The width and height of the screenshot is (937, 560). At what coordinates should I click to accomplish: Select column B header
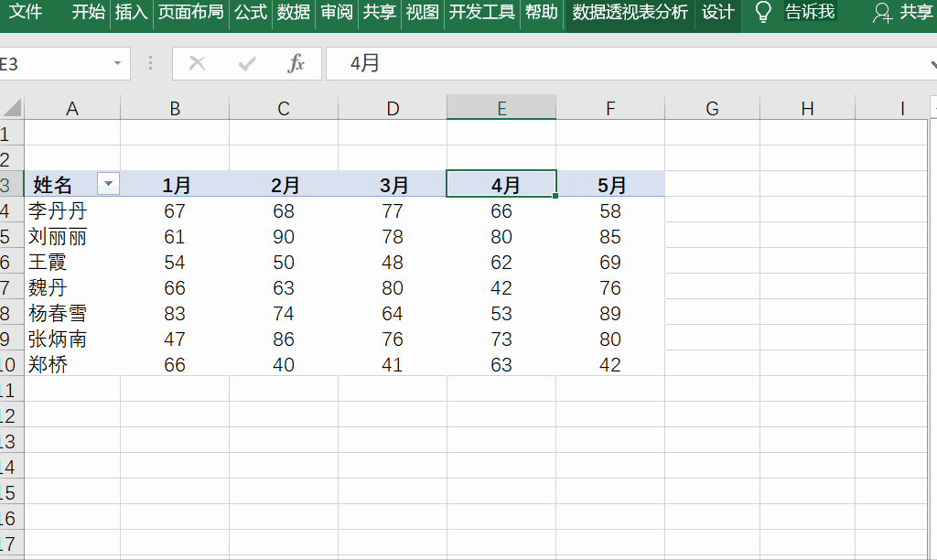[175, 108]
